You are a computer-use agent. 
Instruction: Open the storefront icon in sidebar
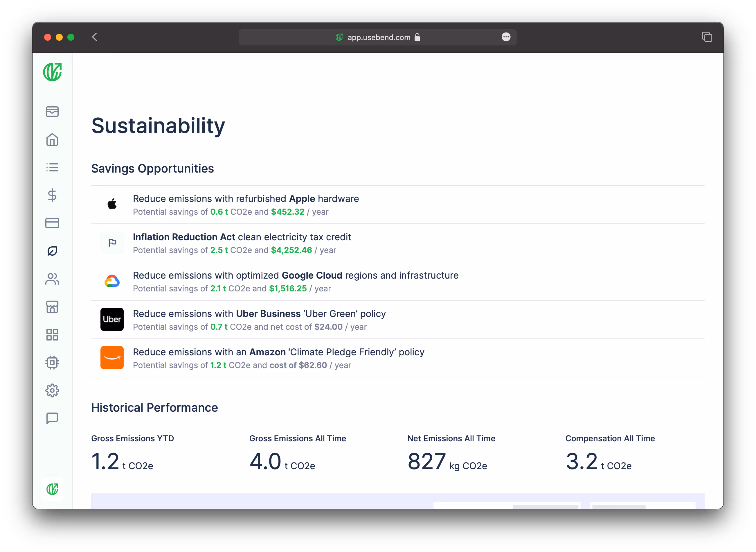[x=52, y=307]
